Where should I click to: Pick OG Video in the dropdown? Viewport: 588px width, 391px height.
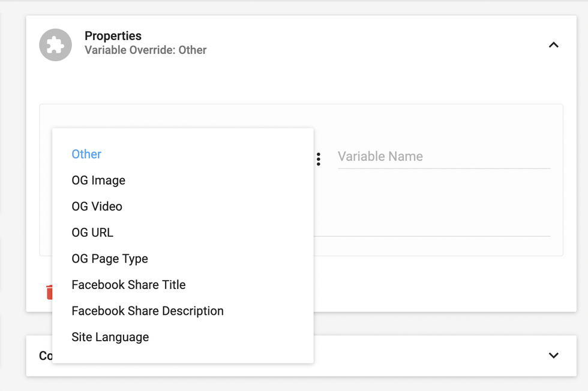(x=97, y=206)
